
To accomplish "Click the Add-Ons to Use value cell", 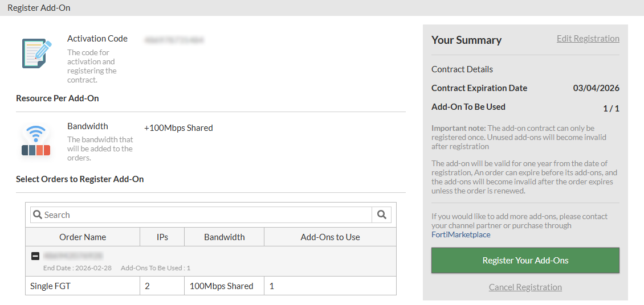I will point(329,286).
